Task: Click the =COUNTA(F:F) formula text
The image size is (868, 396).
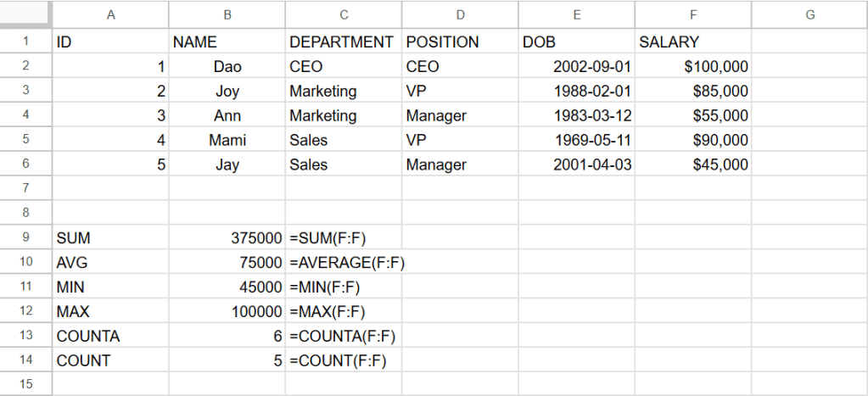Action: click(x=343, y=337)
